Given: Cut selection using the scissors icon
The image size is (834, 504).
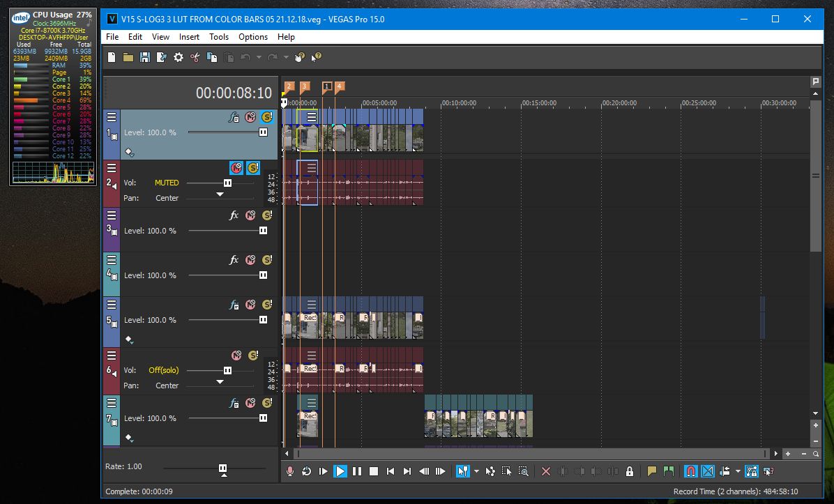Looking at the screenshot, I should pyautogui.click(x=195, y=57).
